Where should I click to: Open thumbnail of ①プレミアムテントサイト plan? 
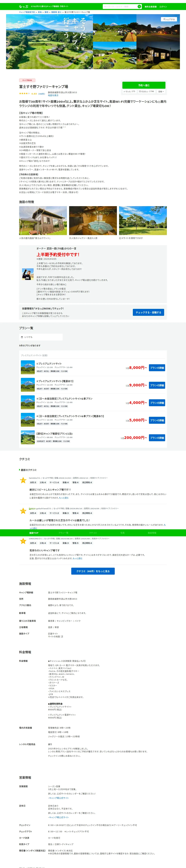click(x=28, y=367)
